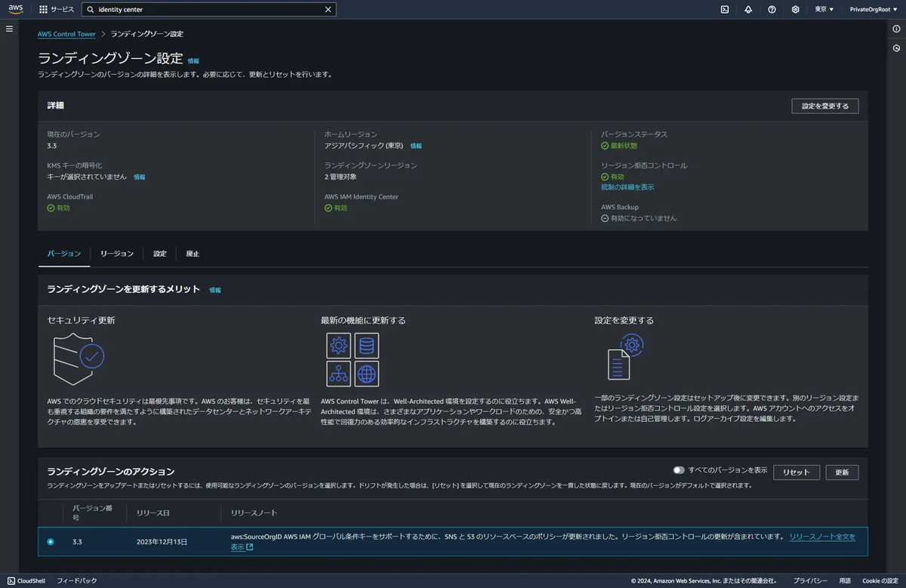Viewport: 906px width, 588px height.
Task: Open the services grid menu icon
Action: [x=43, y=9]
